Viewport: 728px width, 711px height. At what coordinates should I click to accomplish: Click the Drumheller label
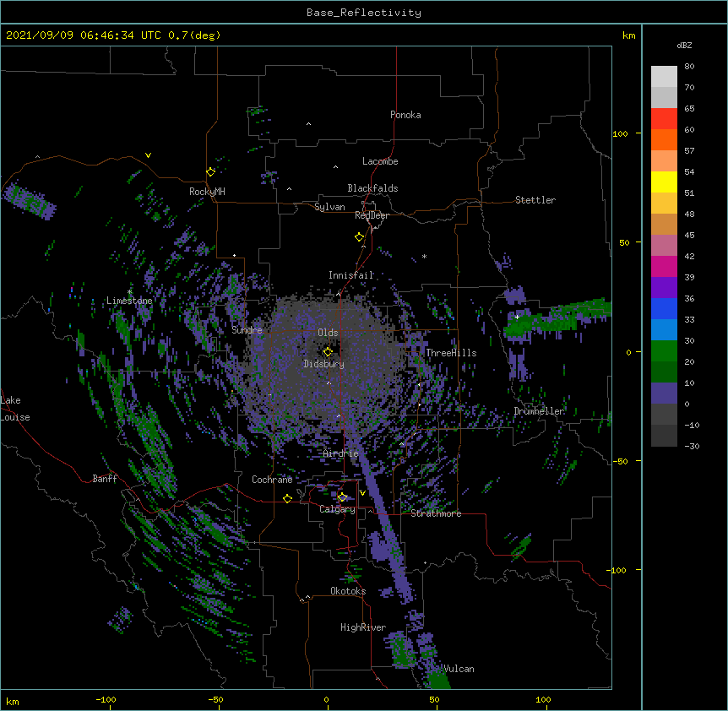[539, 411]
